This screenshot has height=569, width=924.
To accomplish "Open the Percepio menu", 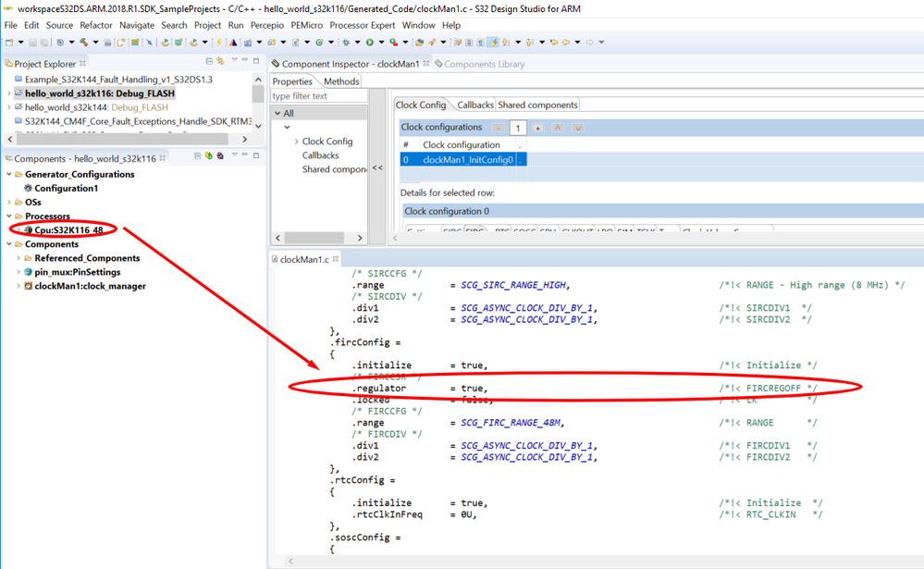I will click(267, 25).
